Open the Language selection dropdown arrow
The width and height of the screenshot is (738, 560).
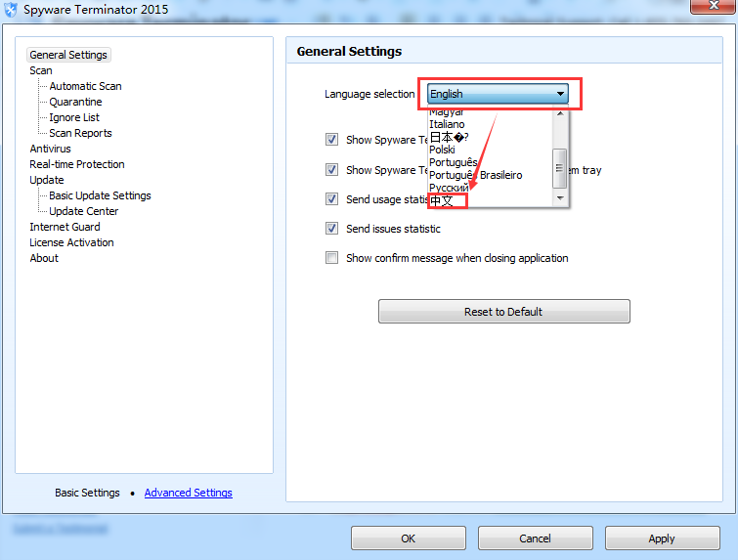click(x=560, y=94)
